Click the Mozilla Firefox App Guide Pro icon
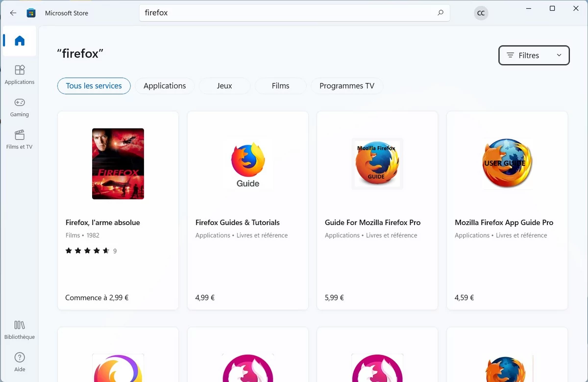Image resolution: width=588 pixels, height=382 pixels. coord(507,164)
